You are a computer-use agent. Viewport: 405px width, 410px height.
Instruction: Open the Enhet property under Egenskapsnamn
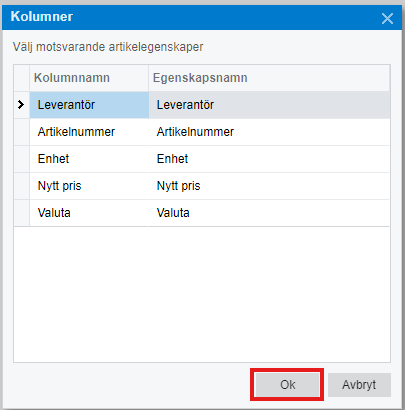pos(269,159)
